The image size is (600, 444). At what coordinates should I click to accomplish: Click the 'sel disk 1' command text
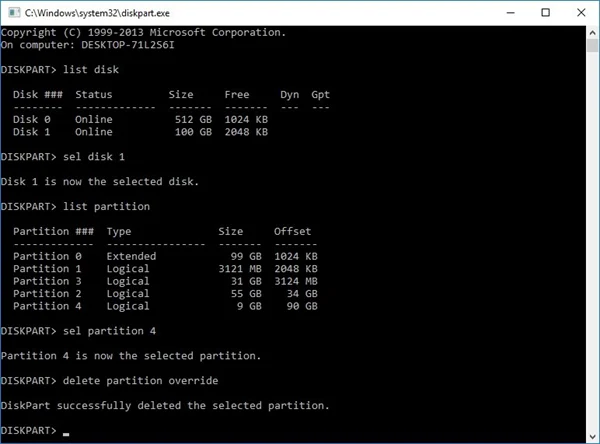click(x=94, y=157)
